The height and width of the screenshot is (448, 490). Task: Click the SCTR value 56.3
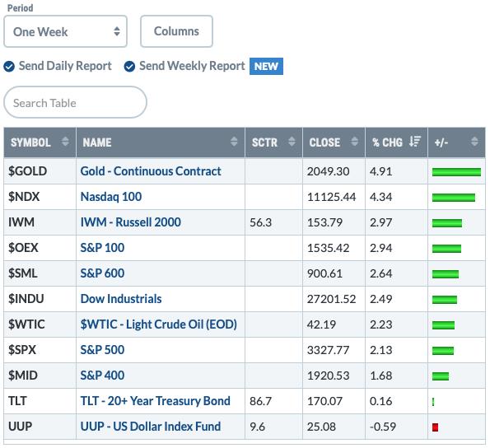pos(260,222)
